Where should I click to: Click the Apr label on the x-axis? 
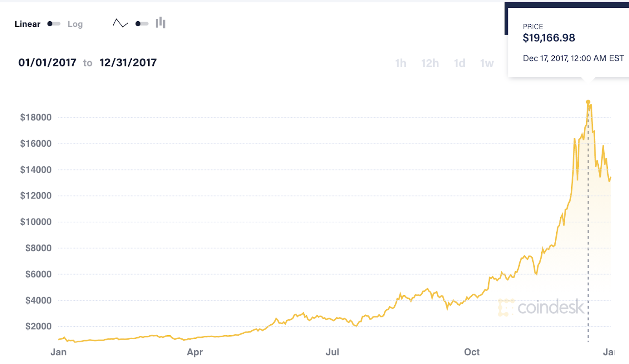195,352
